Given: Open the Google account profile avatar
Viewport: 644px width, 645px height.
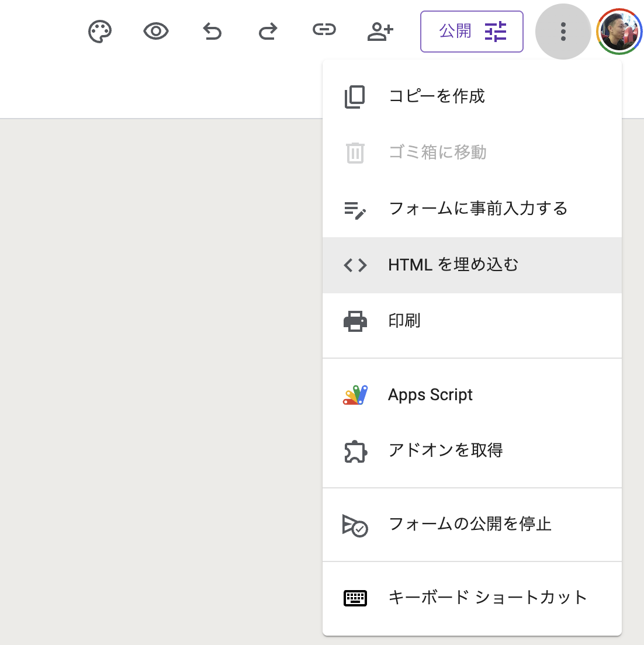Looking at the screenshot, I should coord(619,32).
